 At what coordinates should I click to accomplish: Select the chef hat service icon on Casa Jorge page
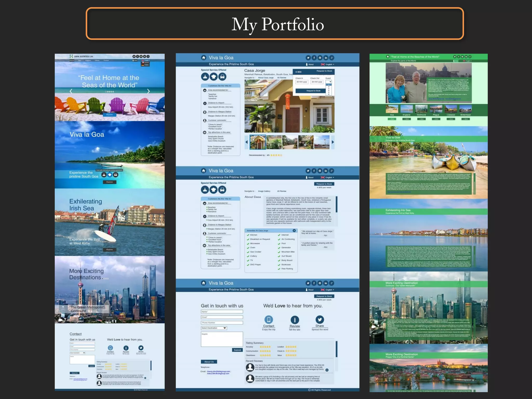[x=214, y=77]
